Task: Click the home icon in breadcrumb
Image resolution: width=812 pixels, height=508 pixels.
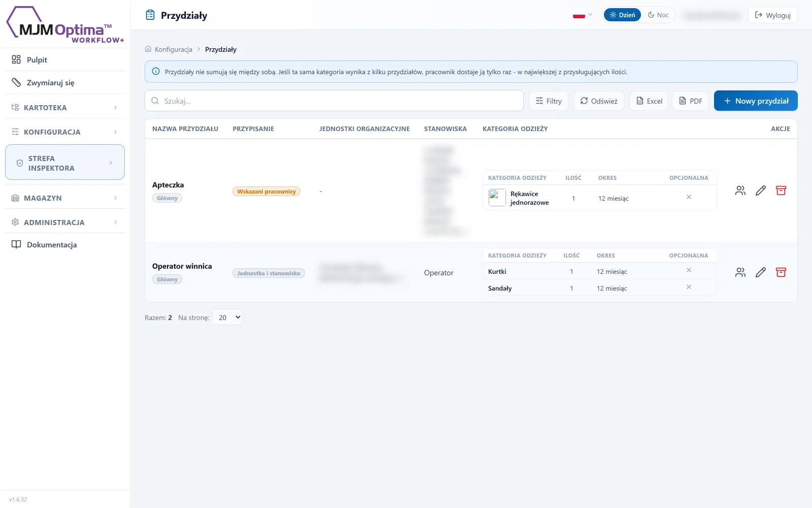Action: coord(148,49)
